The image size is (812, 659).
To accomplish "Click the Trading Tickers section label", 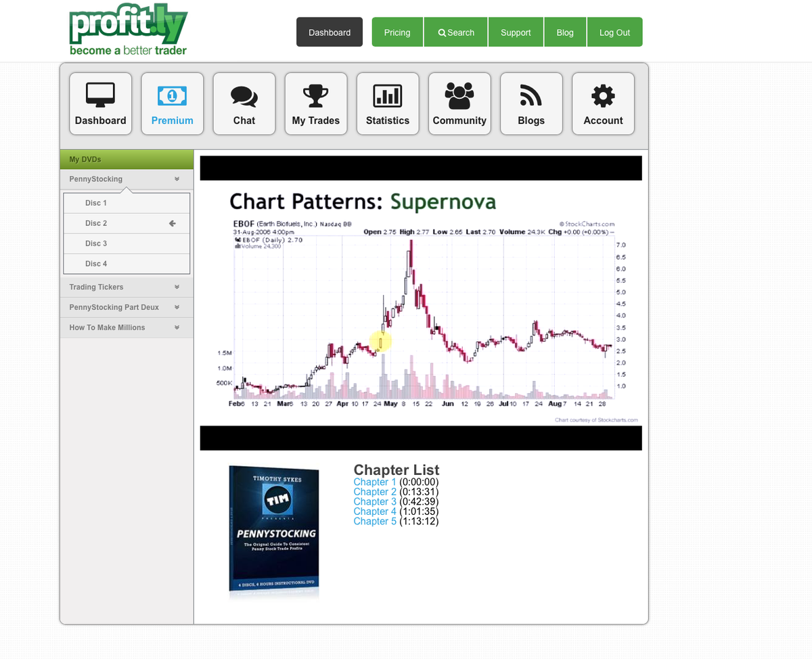I will coord(96,287).
